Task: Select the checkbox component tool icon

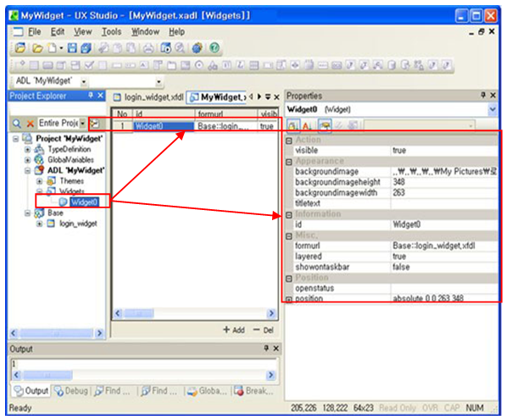Action: (89, 65)
